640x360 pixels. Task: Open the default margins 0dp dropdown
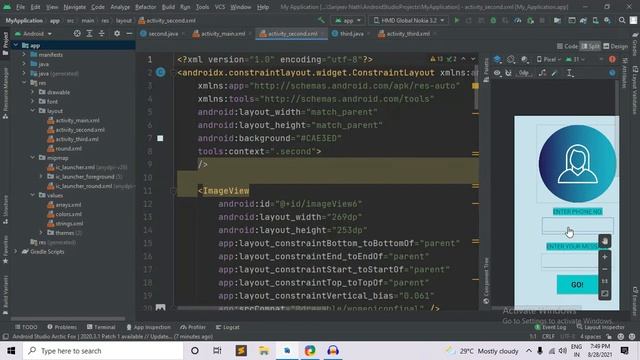(524, 73)
